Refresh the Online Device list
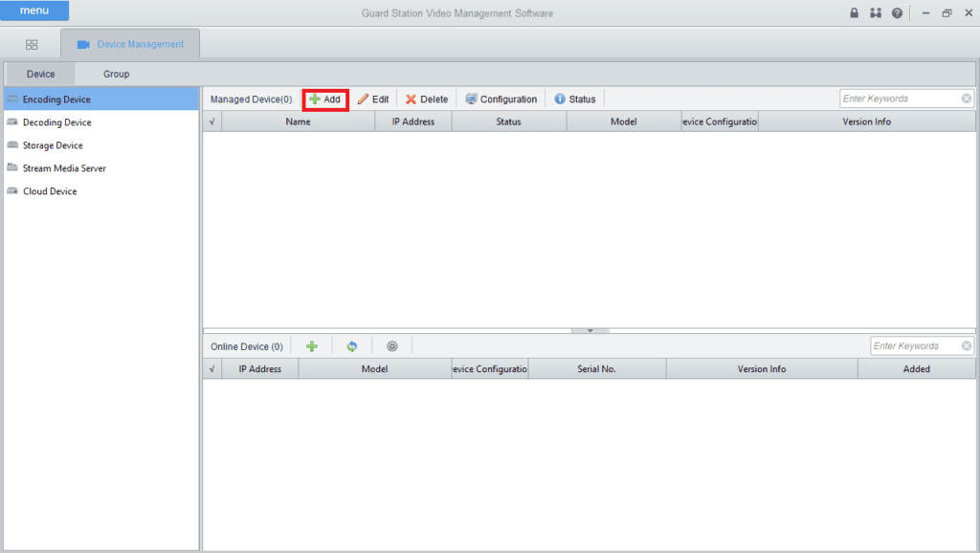The width and height of the screenshot is (980, 553). pos(352,346)
